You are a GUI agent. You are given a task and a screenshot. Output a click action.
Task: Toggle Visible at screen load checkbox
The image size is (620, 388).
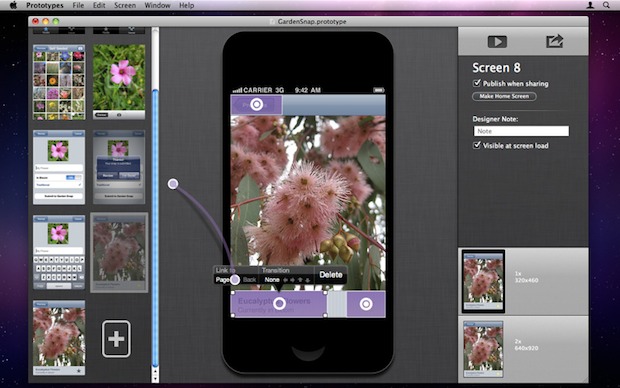point(477,145)
